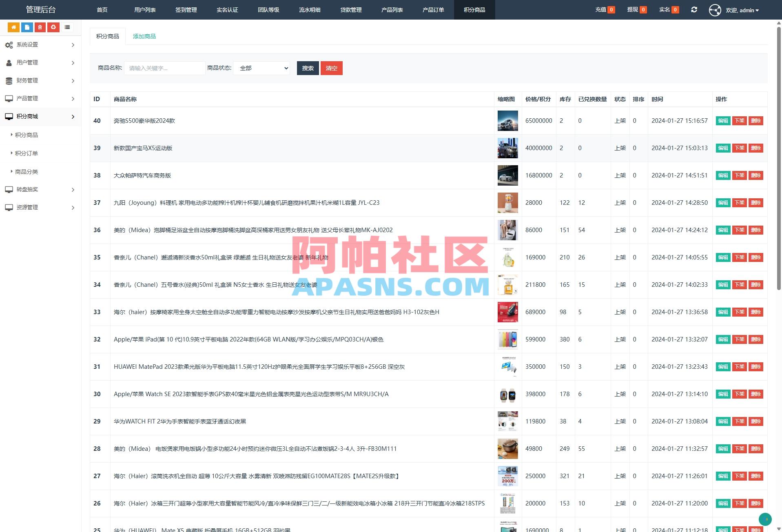The width and height of the screenshot is (782, 532).
Task: Click 下架 for product 奔驰S500豪华版2024款
Action: pos(739,121)
